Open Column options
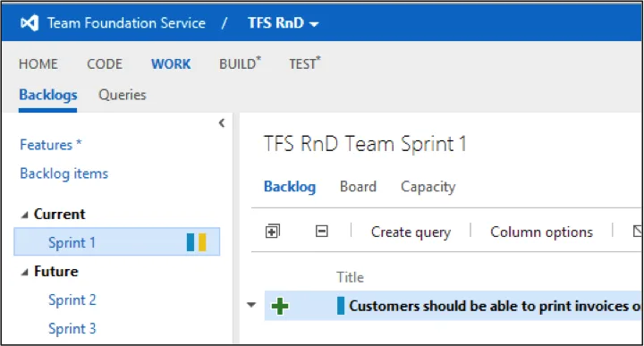 (541, 232)
